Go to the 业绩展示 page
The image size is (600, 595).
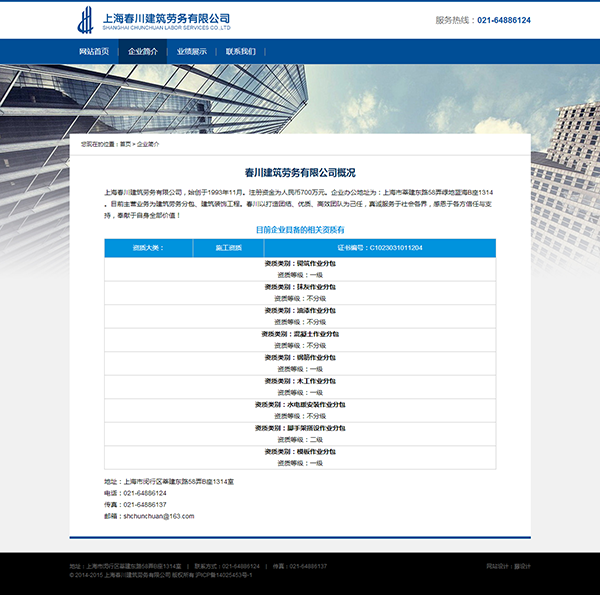pyautogui.click(x=192, y=51)
